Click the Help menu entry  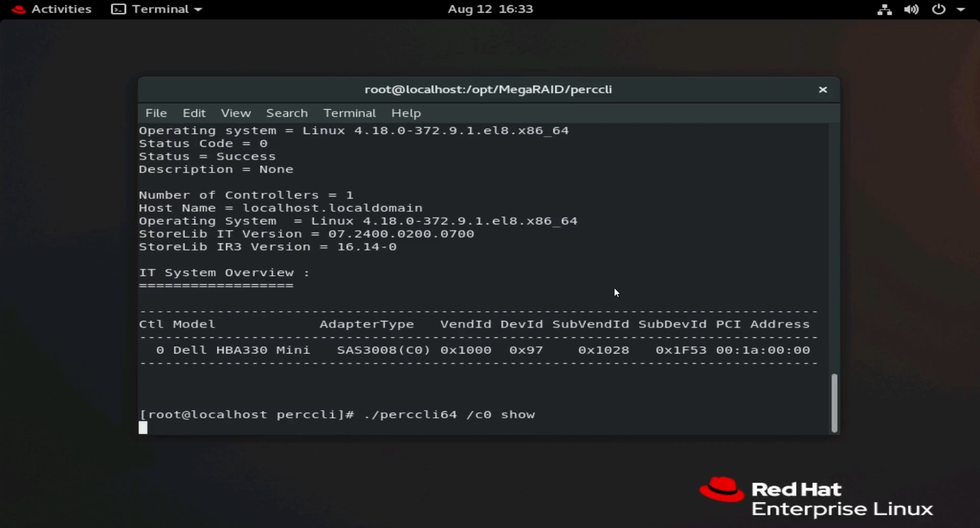pyautogui.click(x=406, y=113)
